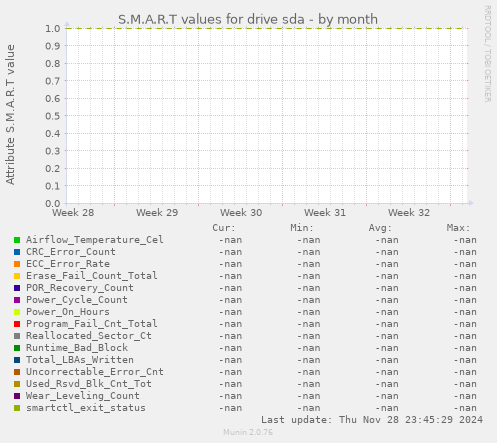
Task: Select the CRC_Error_Count legend label
Action: [71, 252]
